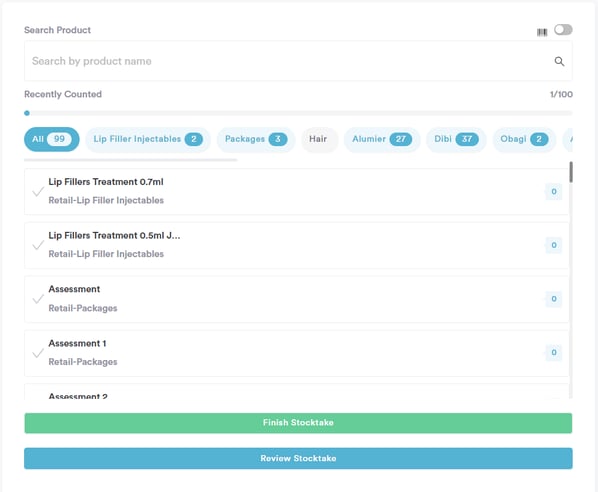Click the Finish Stocktake button
Screen dimensions: 598x492
tap(298, 423)
